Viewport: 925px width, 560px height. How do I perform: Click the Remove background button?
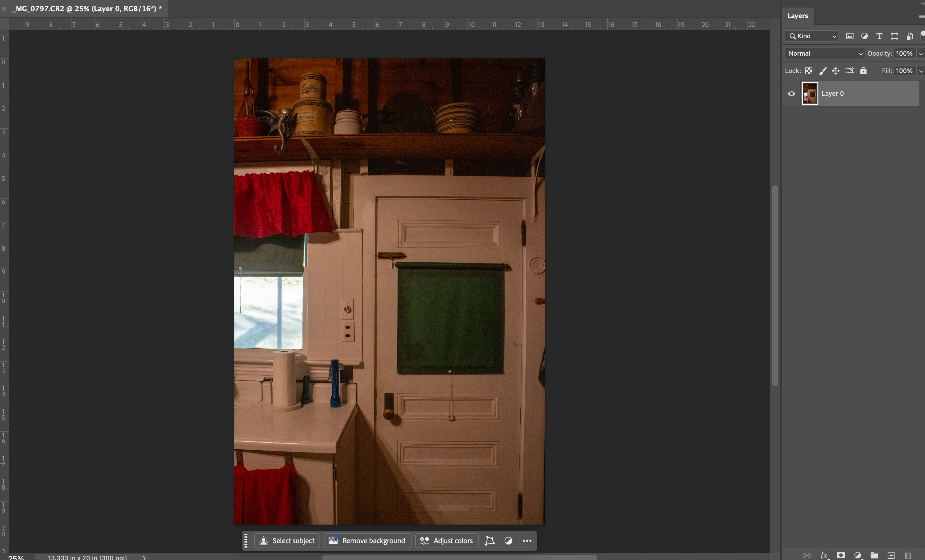click(x=367, y=540)
